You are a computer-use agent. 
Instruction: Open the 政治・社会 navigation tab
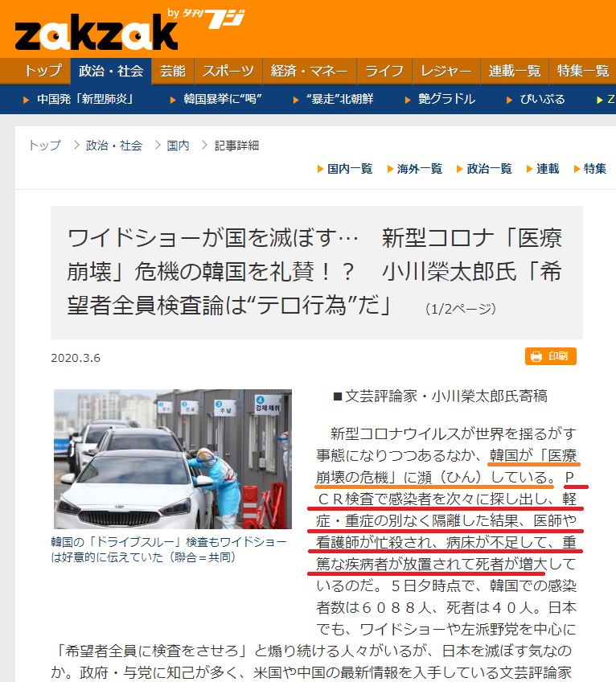pos(111,71)
